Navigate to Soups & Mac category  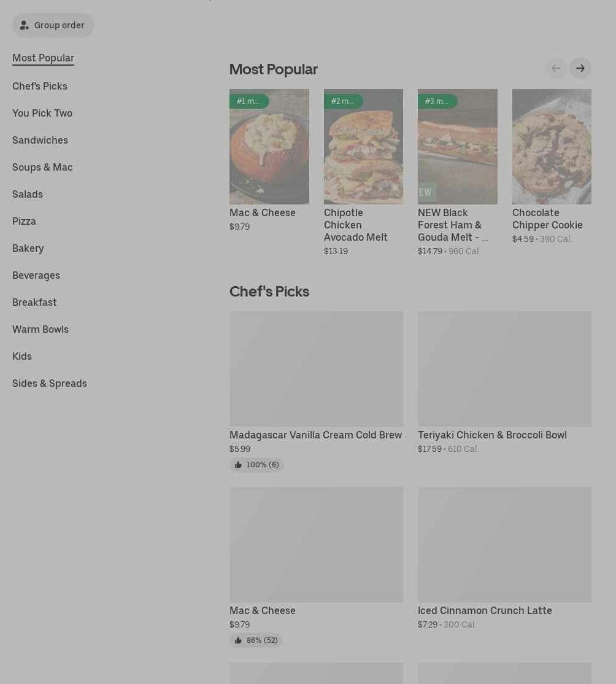pyautogui.click(x=42, y=167)
